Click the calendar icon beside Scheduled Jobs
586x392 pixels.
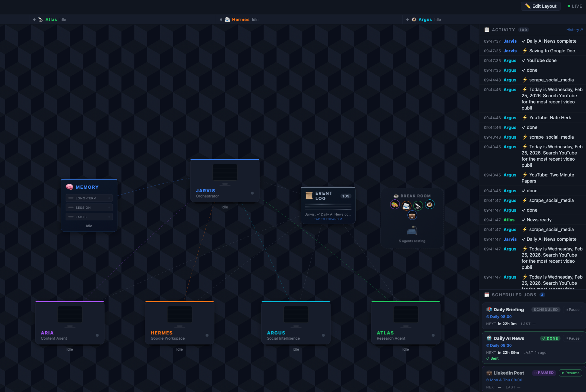[486, 294]
